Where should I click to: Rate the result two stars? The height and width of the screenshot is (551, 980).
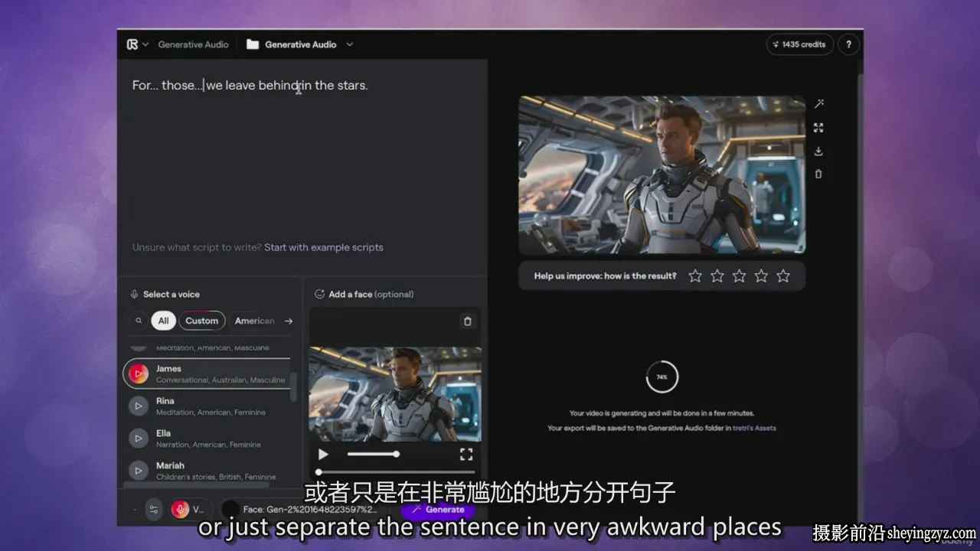click(x=717, y=275)
